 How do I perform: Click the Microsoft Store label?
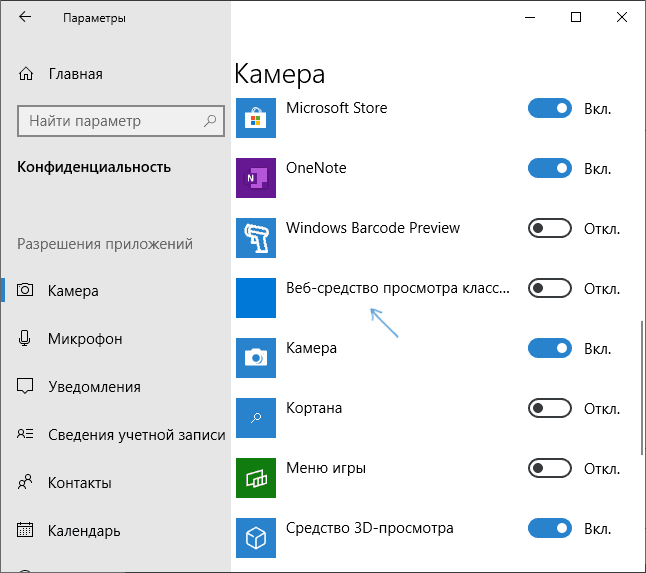(337, 108)
